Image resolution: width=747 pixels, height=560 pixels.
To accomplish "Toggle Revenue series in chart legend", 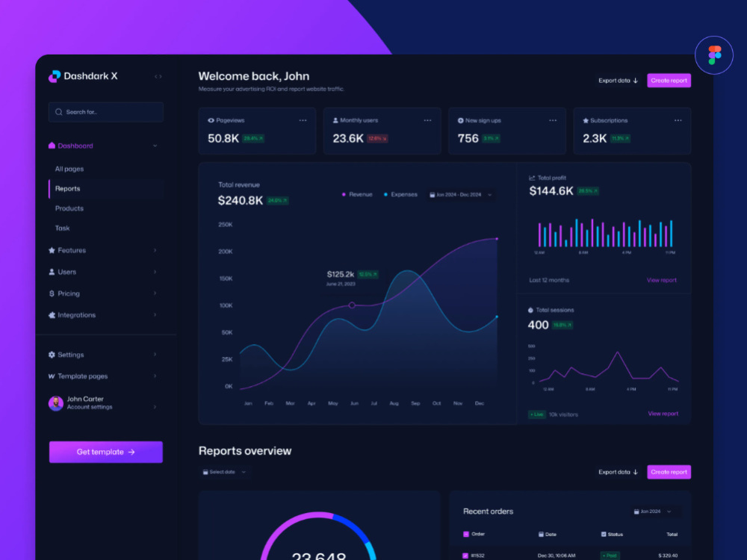I will click(x=357, y=194).
